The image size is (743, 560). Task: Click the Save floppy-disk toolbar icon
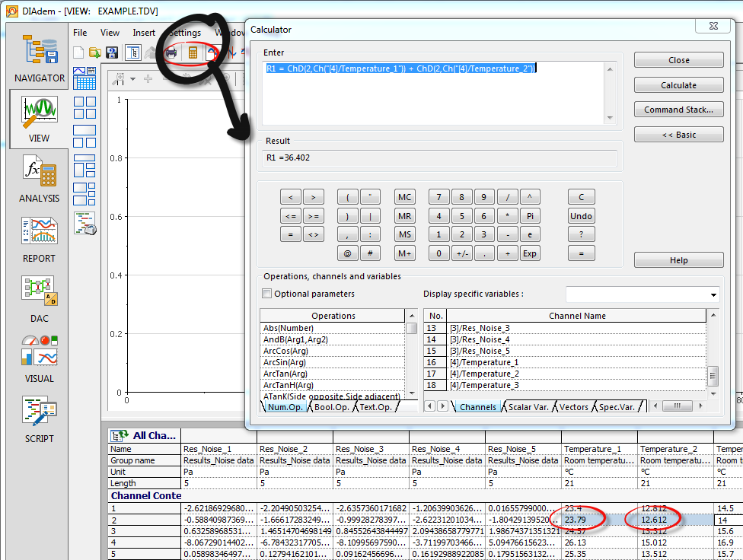coord(112,52)
